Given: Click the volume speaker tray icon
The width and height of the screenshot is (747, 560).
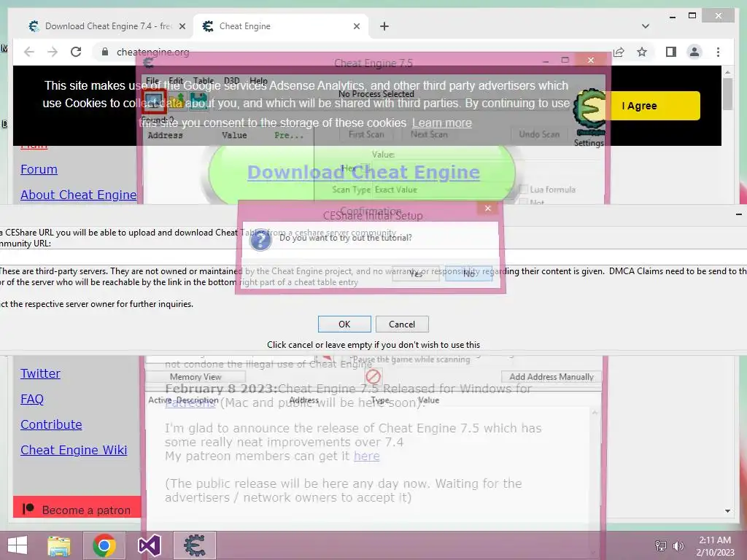Looking at the screenshot, I should 678,545.
